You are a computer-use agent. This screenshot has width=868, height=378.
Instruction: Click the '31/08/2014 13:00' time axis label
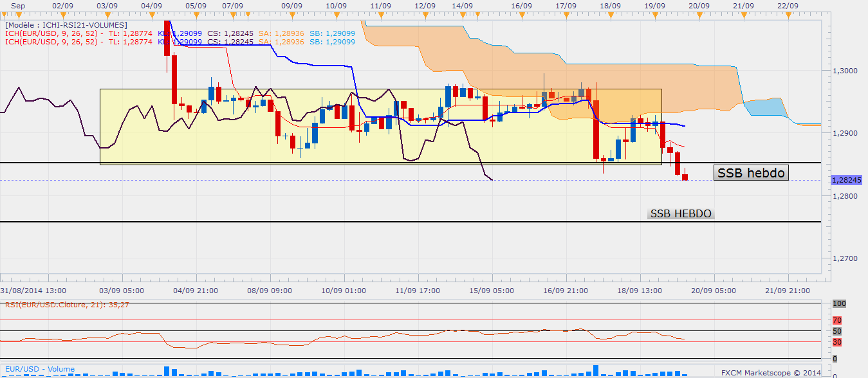pyautogui.click(x=33, y=291)
